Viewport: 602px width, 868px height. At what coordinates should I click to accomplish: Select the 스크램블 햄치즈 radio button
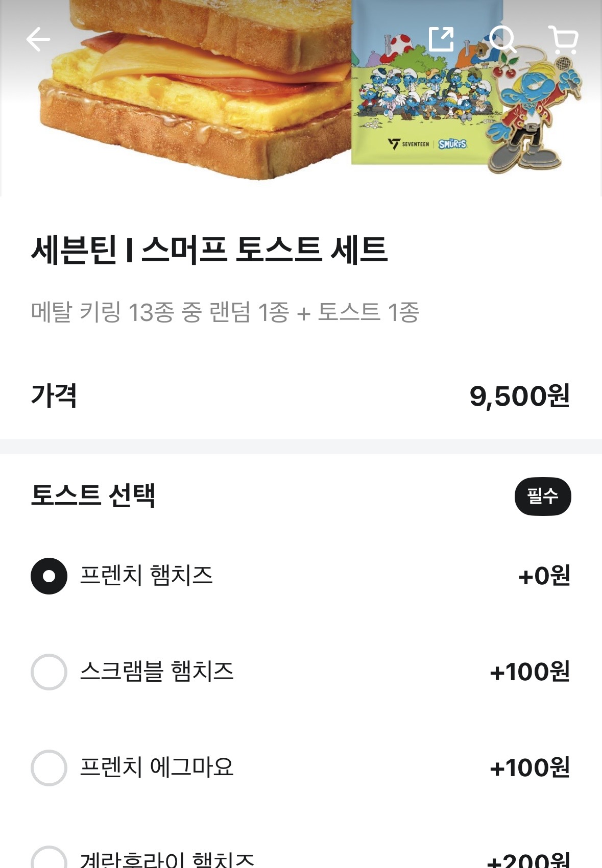(49, 672)
